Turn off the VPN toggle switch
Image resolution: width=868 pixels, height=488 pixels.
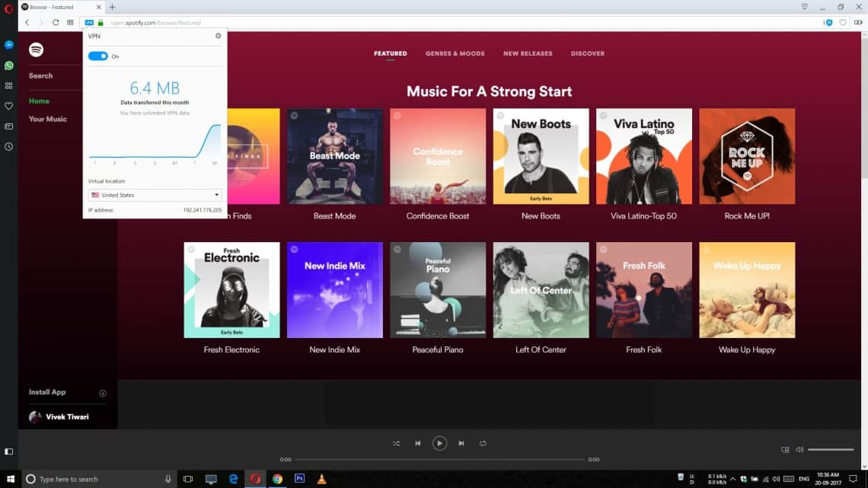[x=98, y=56]
